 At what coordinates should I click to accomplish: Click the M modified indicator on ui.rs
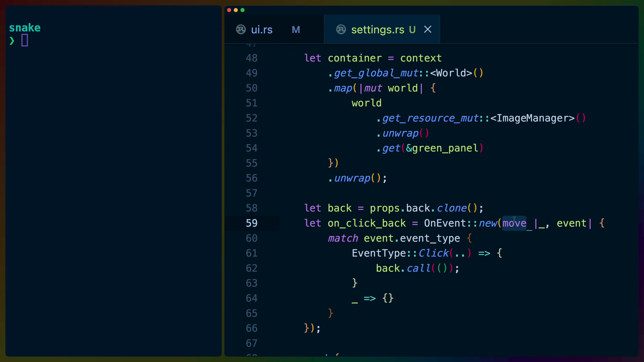[x=296, y=30]
